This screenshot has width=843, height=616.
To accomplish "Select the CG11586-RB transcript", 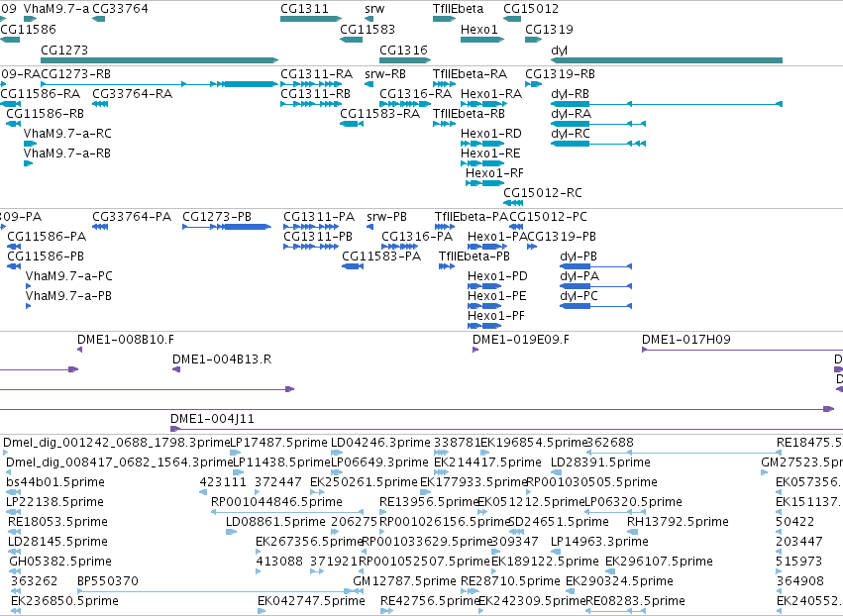I will (14, 124).
